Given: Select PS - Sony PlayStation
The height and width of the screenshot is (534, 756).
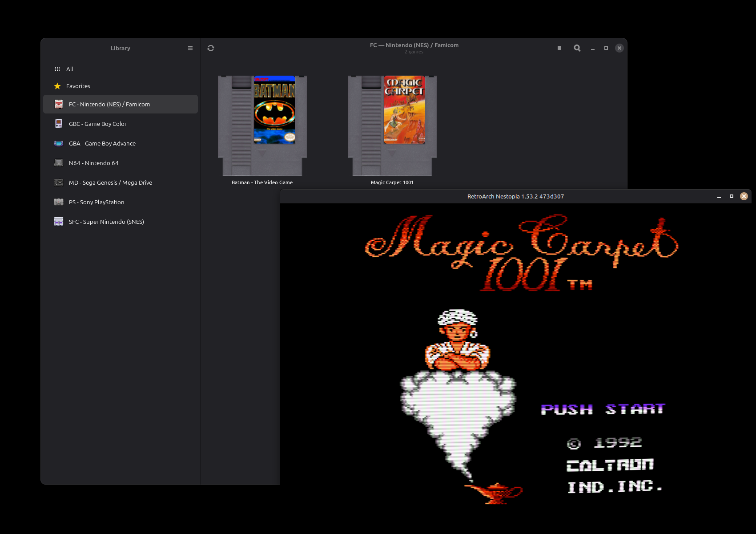Looking at the screenshot, I should click(121, 202).
